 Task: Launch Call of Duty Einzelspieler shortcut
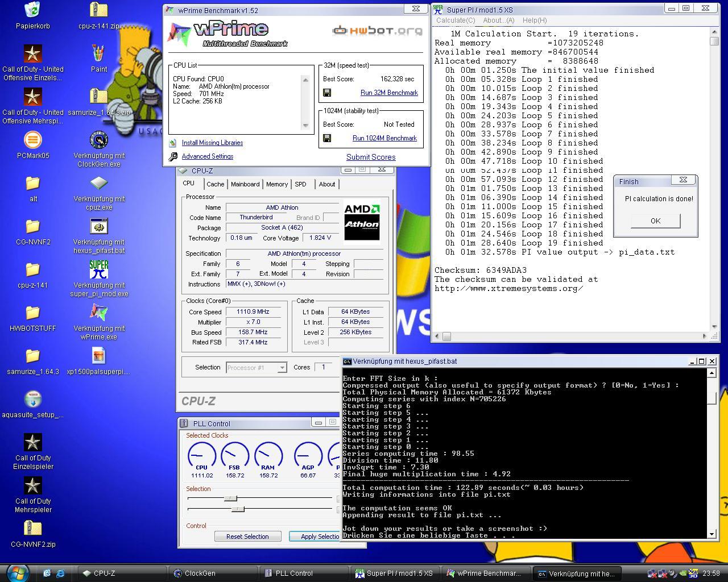click(33, 442)
